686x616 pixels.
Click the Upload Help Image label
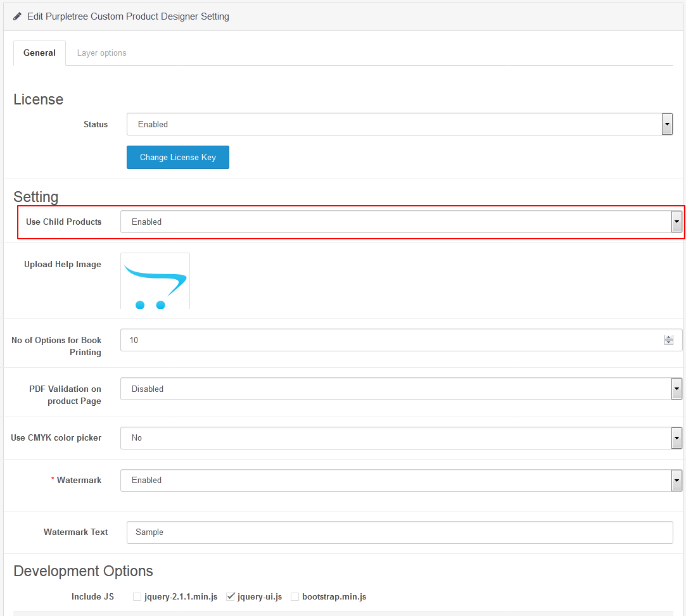click(x=63, y=264)
